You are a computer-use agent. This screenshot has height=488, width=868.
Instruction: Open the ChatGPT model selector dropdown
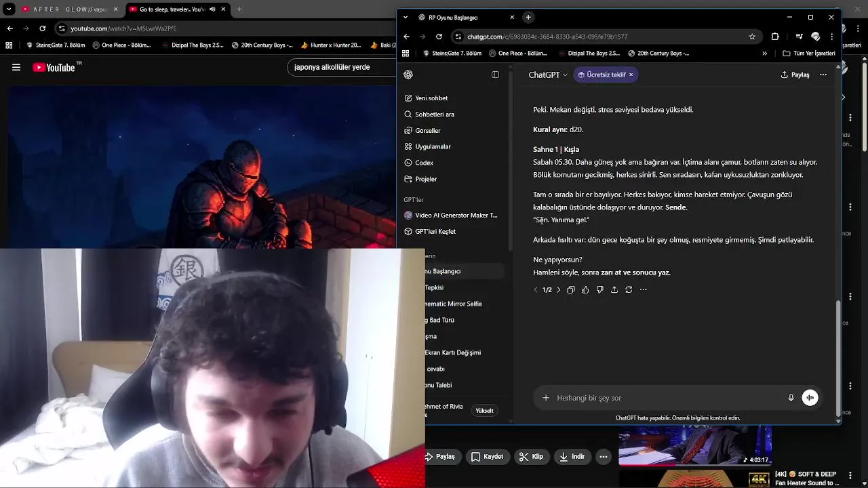pos(548,75)
